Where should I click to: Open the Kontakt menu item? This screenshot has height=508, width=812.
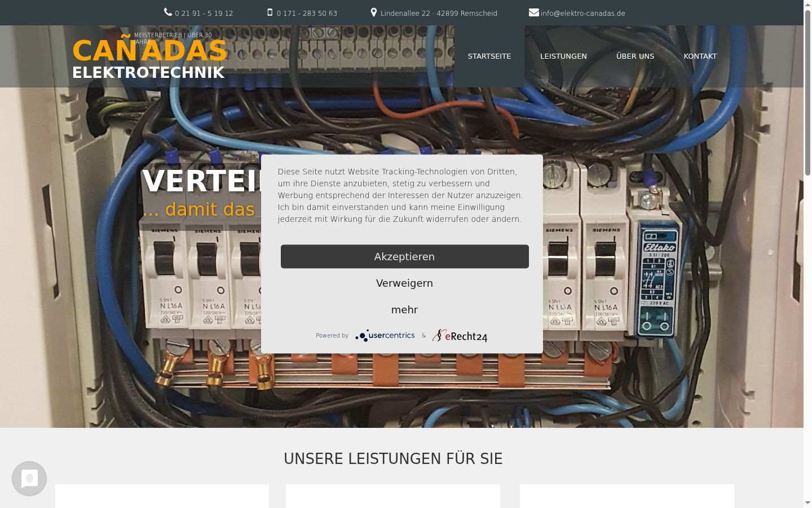coord(700,56)
